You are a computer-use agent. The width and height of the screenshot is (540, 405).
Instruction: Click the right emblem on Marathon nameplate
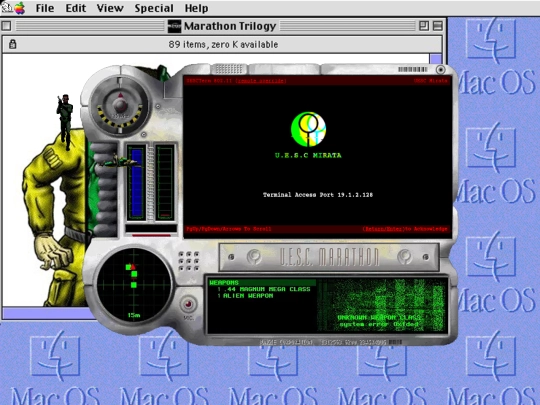point(404,257)
